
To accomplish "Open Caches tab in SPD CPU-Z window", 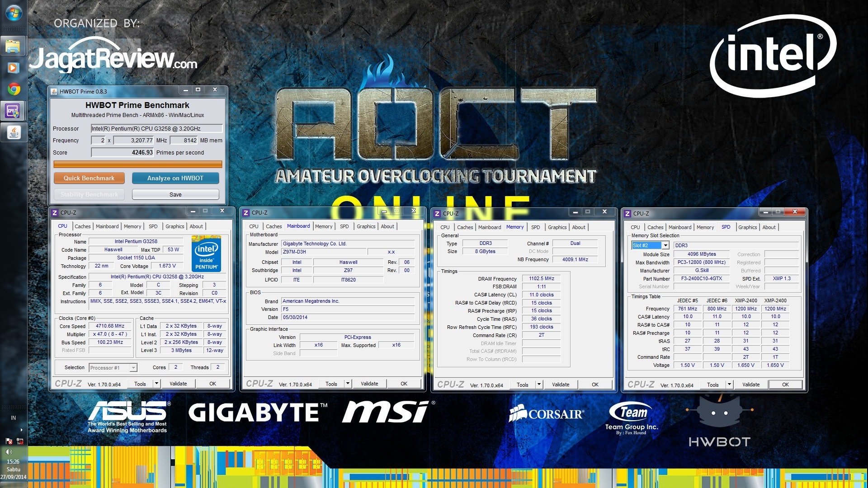I will (x=655, y=227).
